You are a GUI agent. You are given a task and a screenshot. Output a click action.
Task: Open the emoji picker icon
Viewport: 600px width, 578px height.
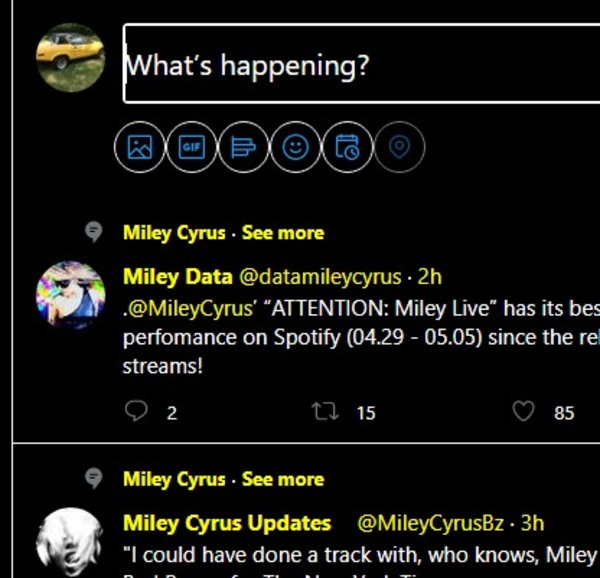point(295,148)
